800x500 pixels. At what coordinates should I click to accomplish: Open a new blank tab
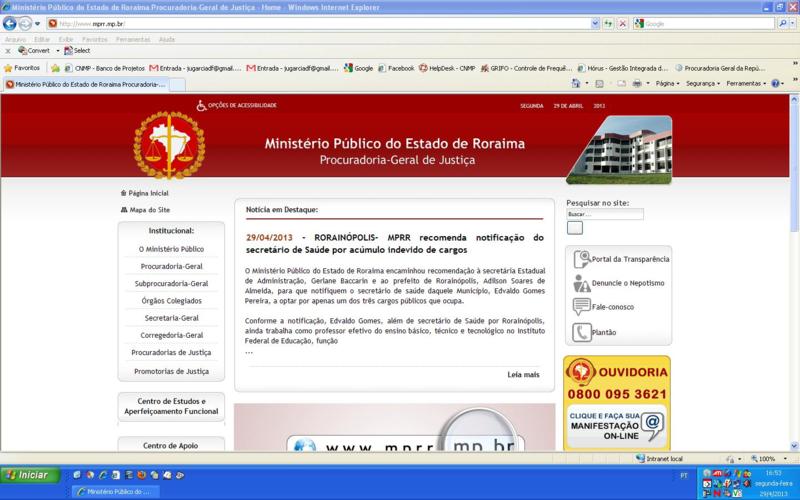coord(177,84)
